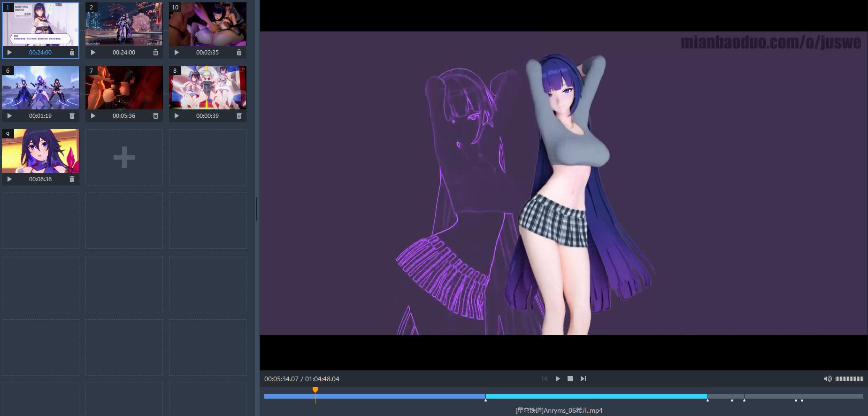The width and height of the screenshot is (868, 416).
Task: Select thumbnail of clip 9
Action: pos(40,151)
